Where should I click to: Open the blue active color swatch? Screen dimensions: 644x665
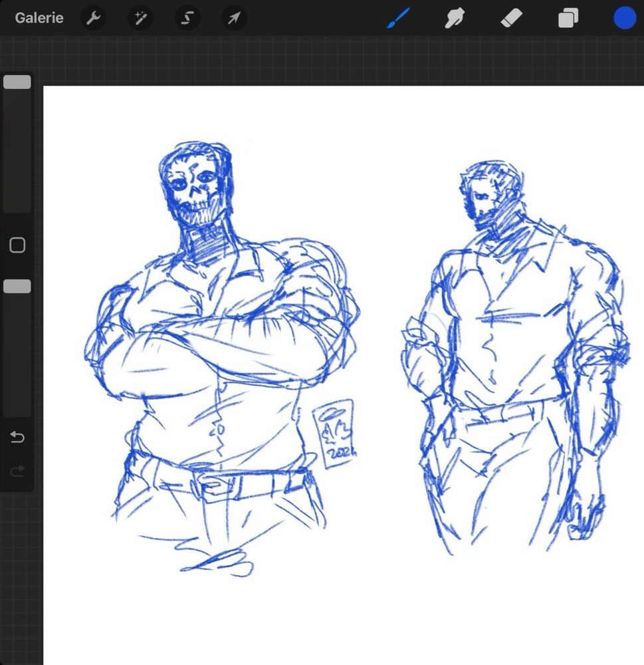pos(624,18)
